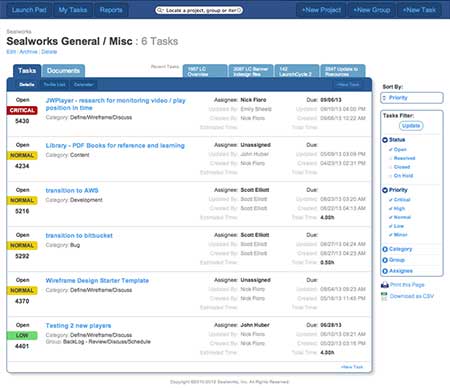450x388 pixels.
Task: Toggle the Open status filter
Action: pyautogui.click(x=398, y=150)
